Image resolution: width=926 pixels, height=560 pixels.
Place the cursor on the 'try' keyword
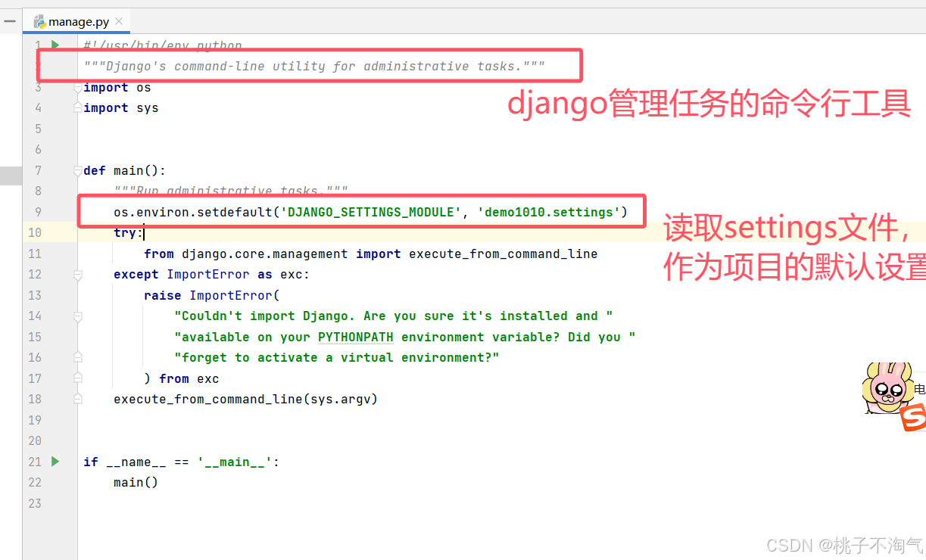coord(125,233)
